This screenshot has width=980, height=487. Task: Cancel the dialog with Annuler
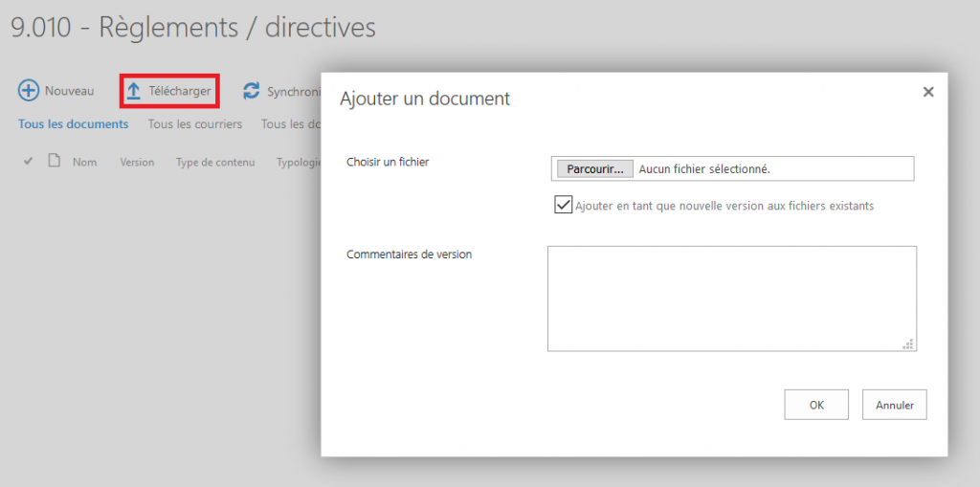tap(895, 405)
